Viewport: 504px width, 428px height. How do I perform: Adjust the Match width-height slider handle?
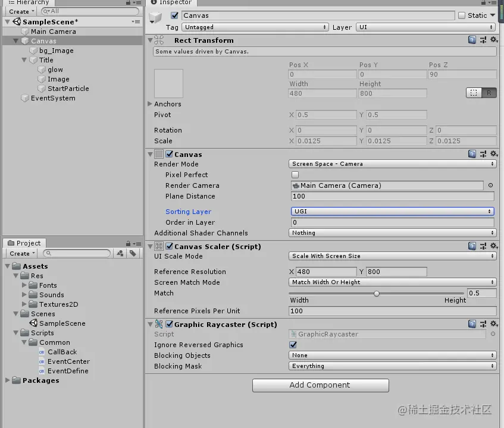[377, 294]
